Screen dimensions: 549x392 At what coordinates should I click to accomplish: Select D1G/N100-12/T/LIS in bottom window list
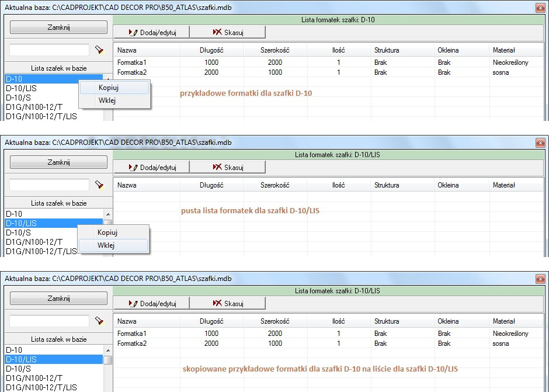coord(54,387)
